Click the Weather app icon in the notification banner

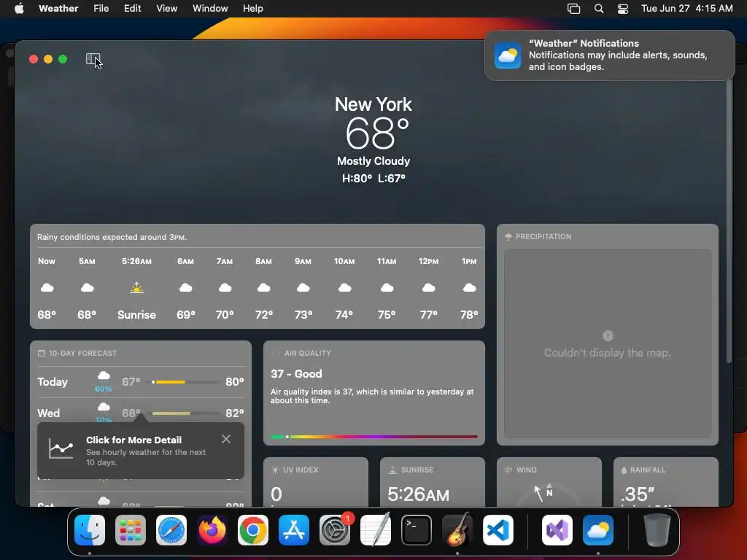(x=508, y=55)
